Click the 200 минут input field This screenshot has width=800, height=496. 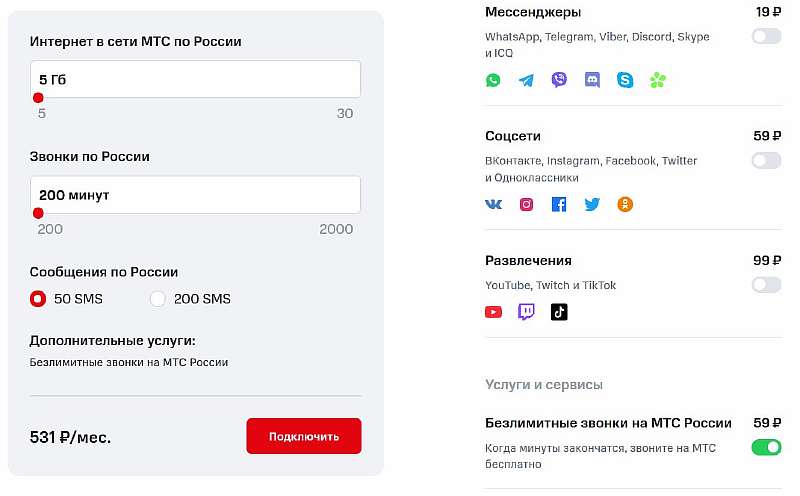click(195, 195)
